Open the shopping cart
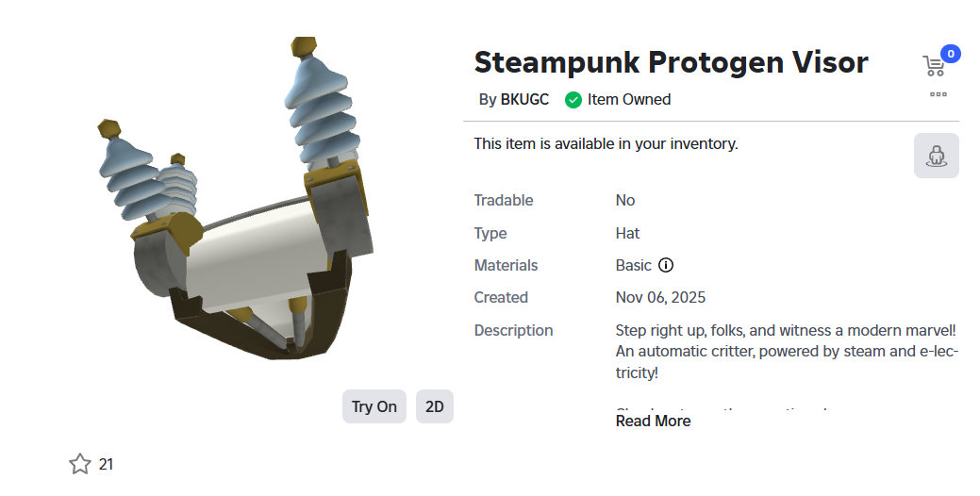980x496 pixels. pos(933,66)
